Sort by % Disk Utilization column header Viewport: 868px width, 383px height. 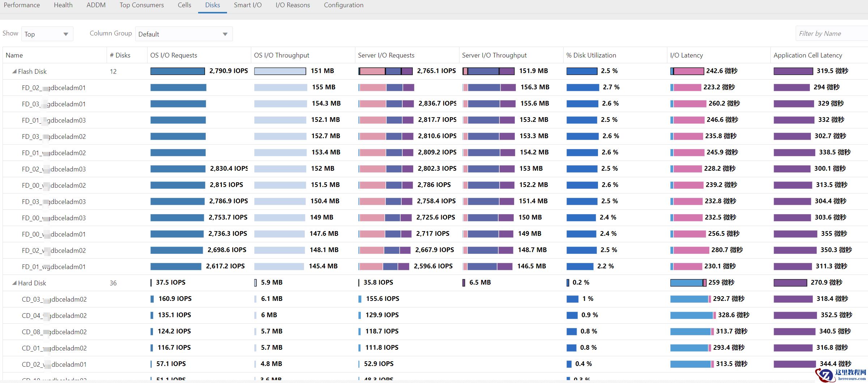point(591,55)
